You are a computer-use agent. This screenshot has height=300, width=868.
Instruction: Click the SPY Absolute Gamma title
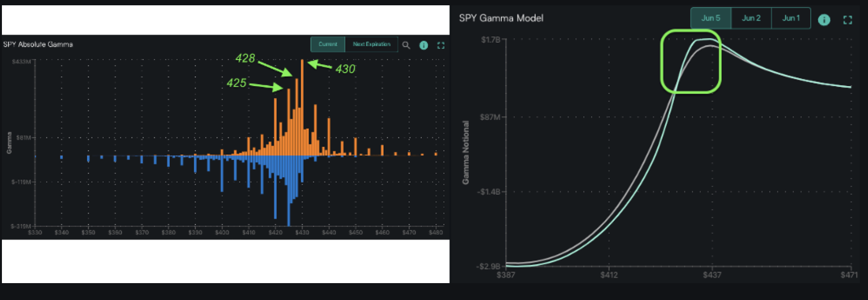[x=38, y=44]
